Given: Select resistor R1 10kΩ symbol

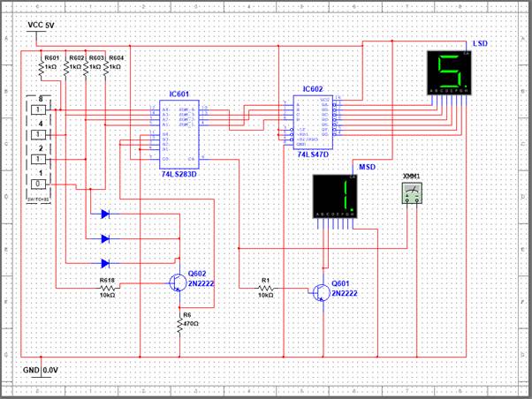Looking at the screenshot, I should coord(266,289).
